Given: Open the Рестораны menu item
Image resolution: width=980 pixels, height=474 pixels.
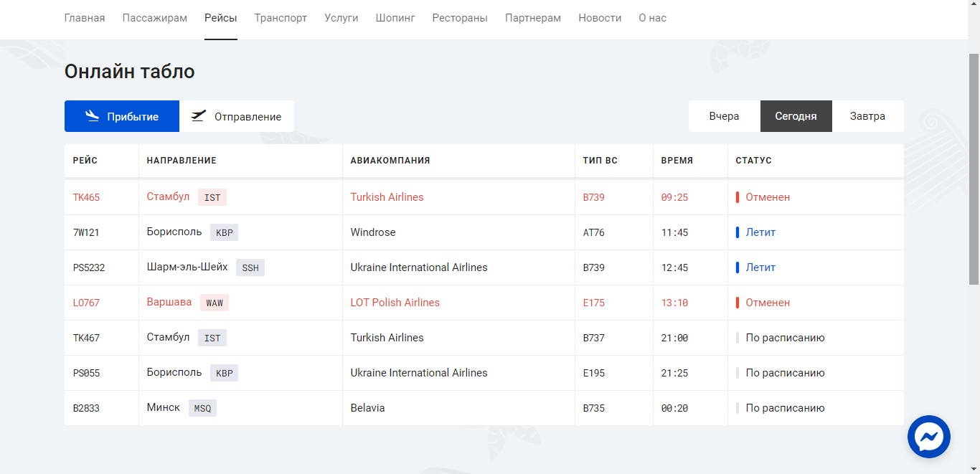Looking at the screenshot, I should pyautogui.click(x=460, y=18).
